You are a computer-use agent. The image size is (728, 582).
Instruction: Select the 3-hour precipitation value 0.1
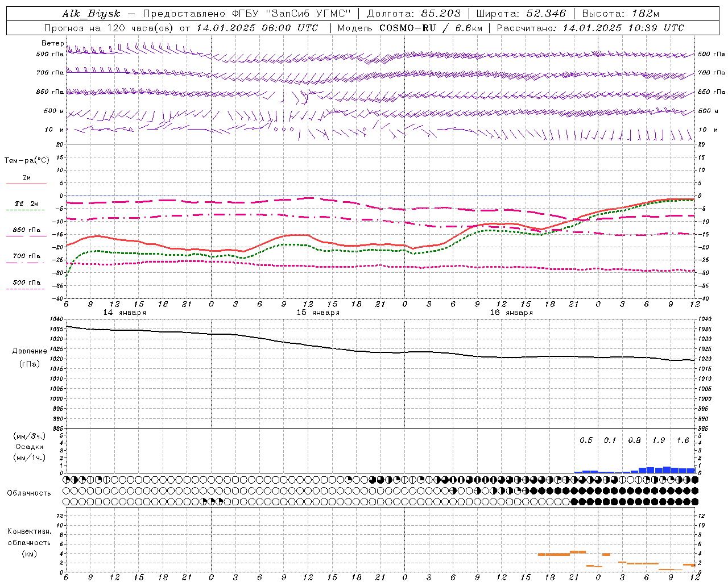tap(610, 440)
